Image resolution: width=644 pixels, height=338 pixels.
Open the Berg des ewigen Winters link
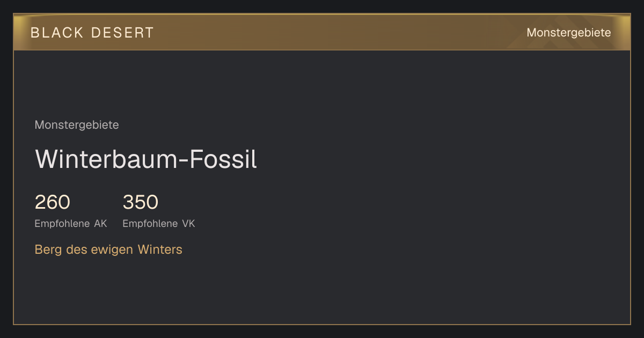pos(108,249)
